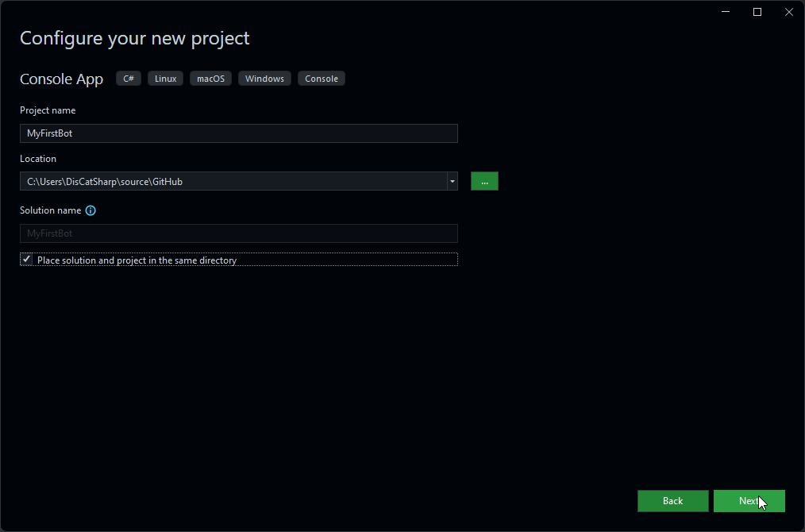Click the "Configure your new project" title
Viewport: 805px width, 532px height.
coord(134,38)
